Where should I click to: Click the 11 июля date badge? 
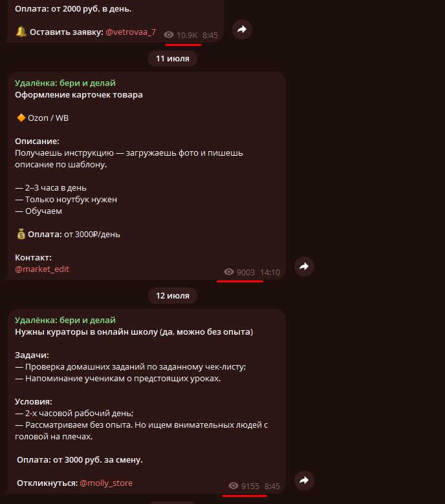173,59
